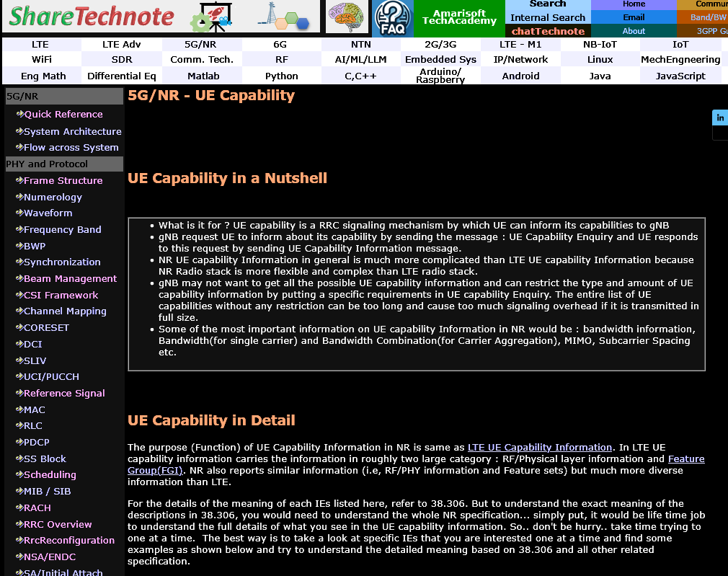
Task: Open Comm. Tech. category
Action: 202,59
